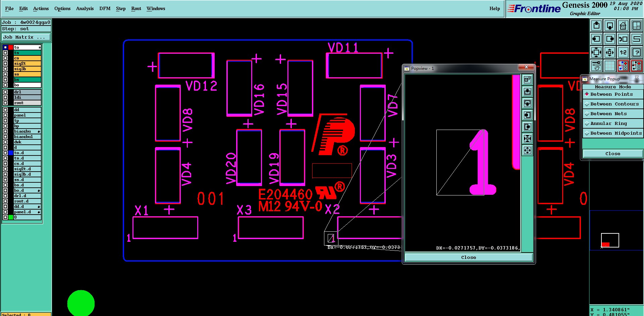Click the Popview pan up icon

tap(528, 92)
